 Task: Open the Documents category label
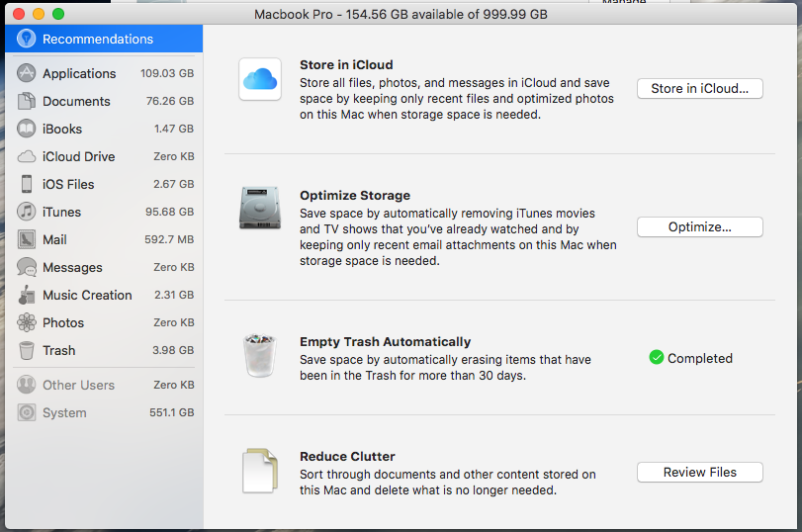tap(76, 101)
